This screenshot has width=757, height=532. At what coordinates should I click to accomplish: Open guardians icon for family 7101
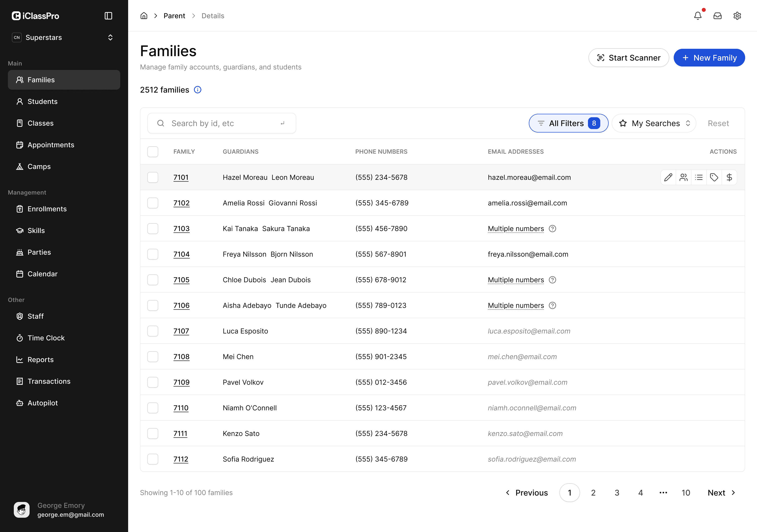tap(684, 177)
